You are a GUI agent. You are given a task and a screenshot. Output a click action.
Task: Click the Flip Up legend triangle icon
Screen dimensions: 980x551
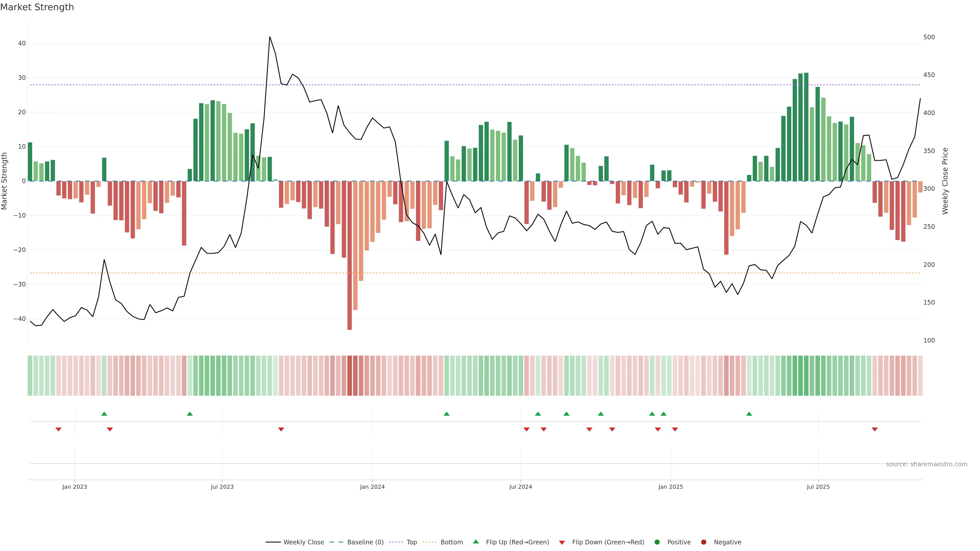(475, 542)
